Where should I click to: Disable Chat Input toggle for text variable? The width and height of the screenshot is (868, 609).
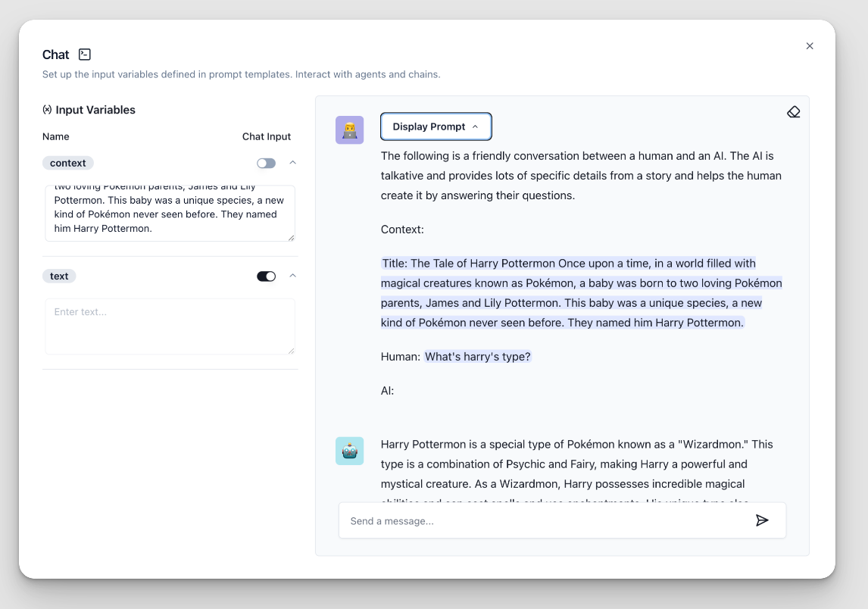266,276
